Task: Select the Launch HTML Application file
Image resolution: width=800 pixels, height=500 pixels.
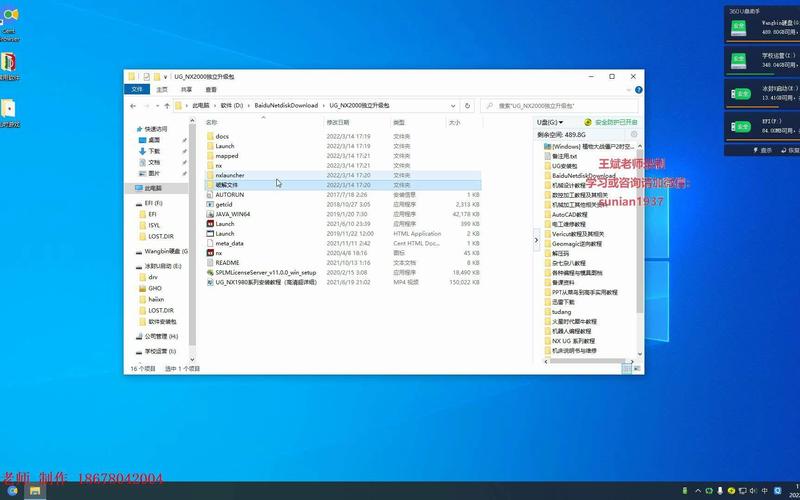Action: (x=224, y=233)
